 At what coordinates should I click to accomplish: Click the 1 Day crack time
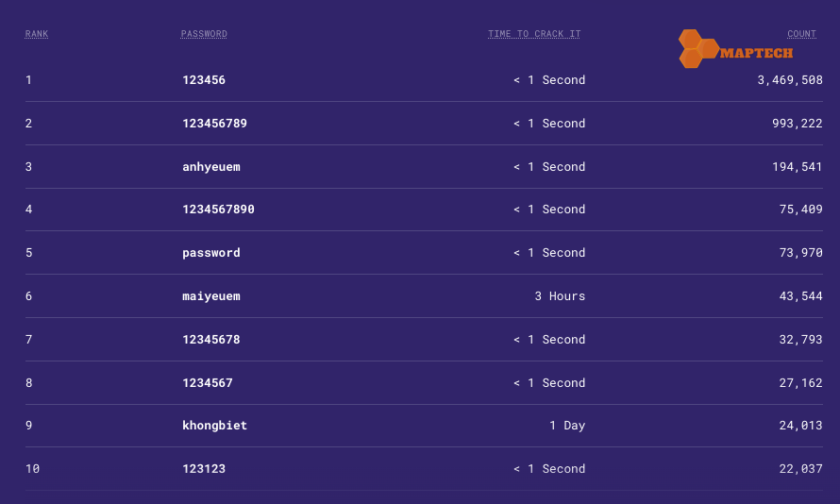[567, 426]
